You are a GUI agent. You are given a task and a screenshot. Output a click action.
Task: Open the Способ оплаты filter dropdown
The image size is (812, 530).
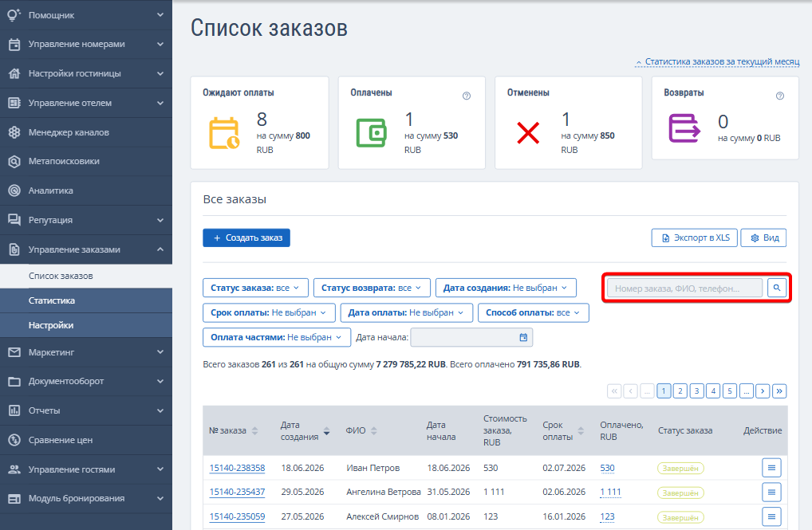pyautogui.click(x=534, y=312)
